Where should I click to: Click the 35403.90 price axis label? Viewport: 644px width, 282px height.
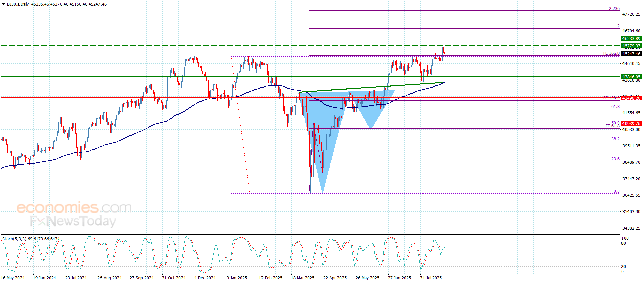tap(631, 212)
